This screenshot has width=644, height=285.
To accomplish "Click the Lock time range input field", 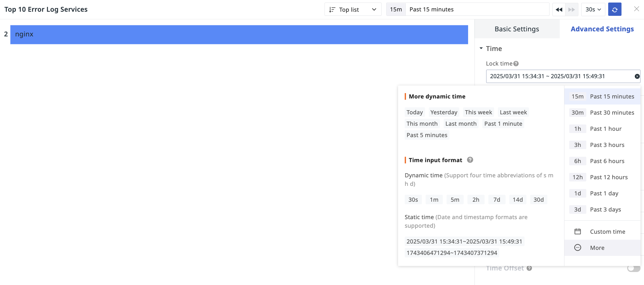I will coord(563,76).
